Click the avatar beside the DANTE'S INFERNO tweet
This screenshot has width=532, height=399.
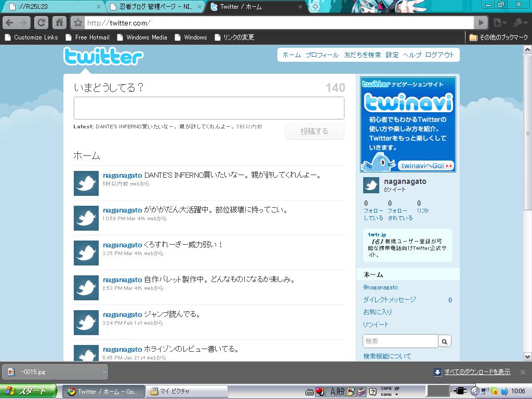[x=86, y=183]
